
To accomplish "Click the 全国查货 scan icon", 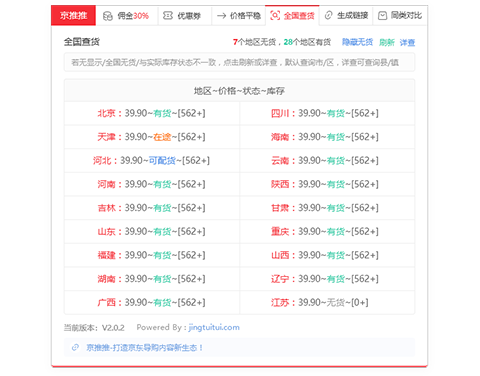I will click(275, 15).
